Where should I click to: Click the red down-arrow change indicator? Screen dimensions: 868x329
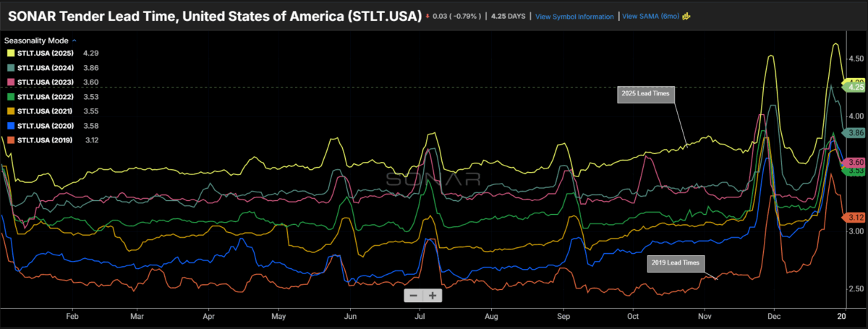(x=428, y=16)
